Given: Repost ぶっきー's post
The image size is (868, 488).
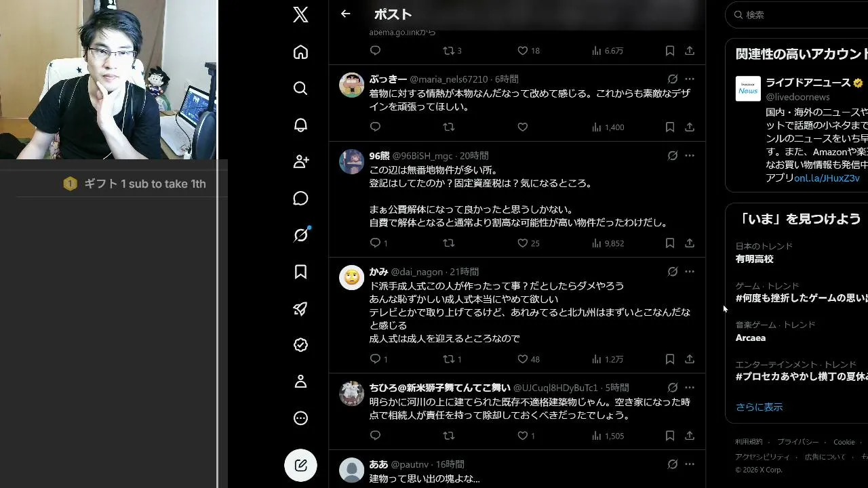Looking at the screenshot, I should point(448,127).
